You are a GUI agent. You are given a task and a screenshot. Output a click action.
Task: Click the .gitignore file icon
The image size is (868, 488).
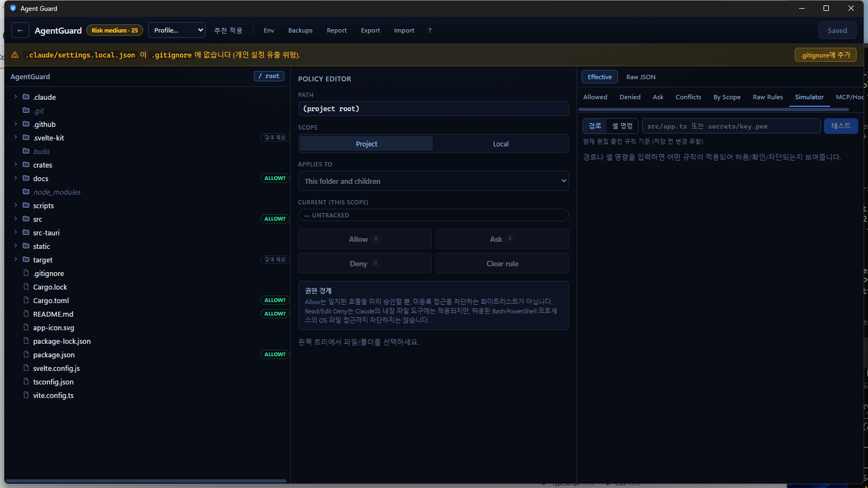(26, 273)
